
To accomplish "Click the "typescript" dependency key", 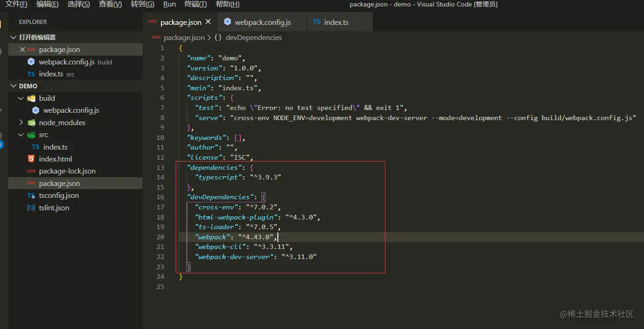I will click(218, 177).
